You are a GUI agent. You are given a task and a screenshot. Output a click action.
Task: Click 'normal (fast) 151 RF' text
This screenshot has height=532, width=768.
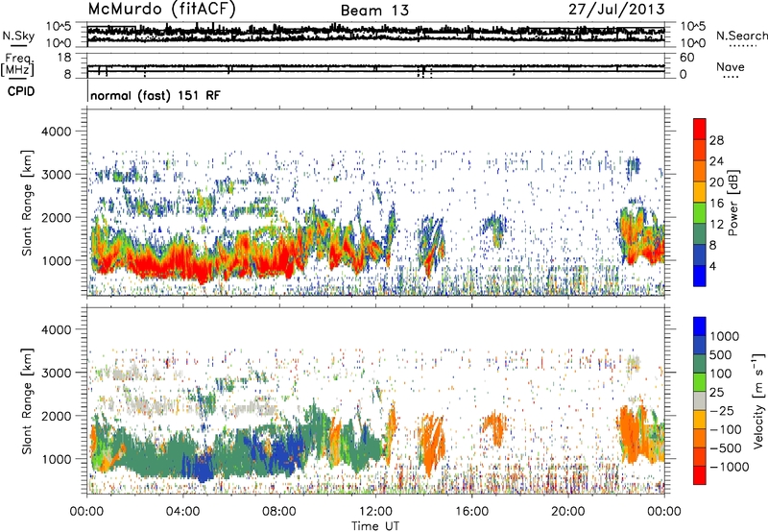(x=156, y=95)
